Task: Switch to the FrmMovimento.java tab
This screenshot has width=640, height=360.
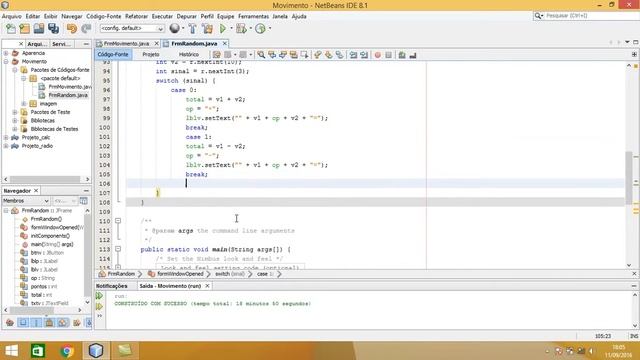Action: [x=126, y=43]
